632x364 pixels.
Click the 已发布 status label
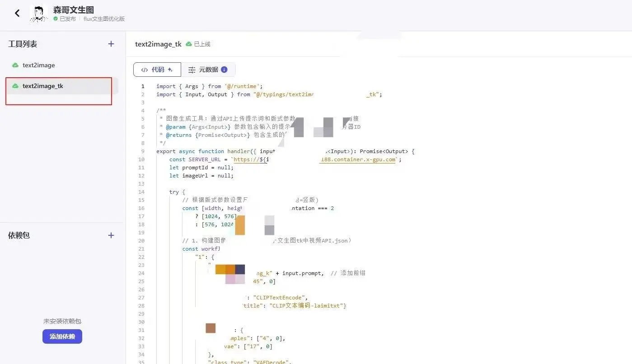[x=65, y=19]
